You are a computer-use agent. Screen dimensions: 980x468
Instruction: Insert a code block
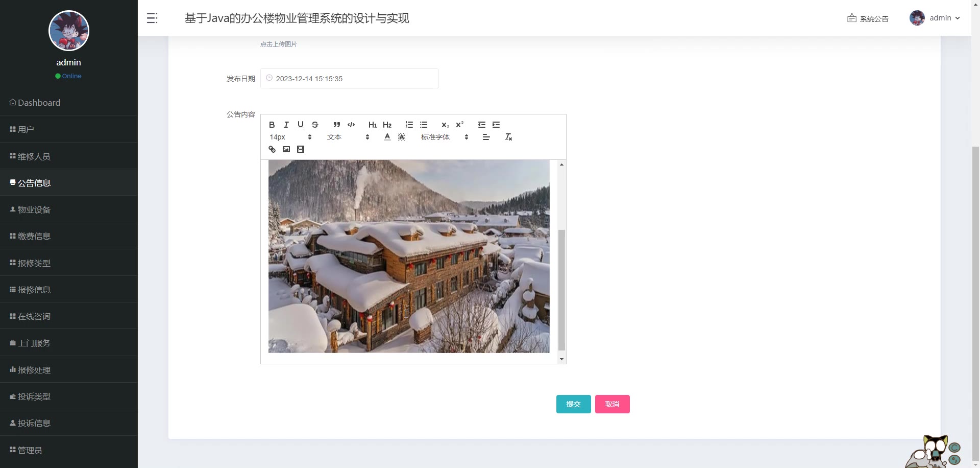click(x=351, y=125)
